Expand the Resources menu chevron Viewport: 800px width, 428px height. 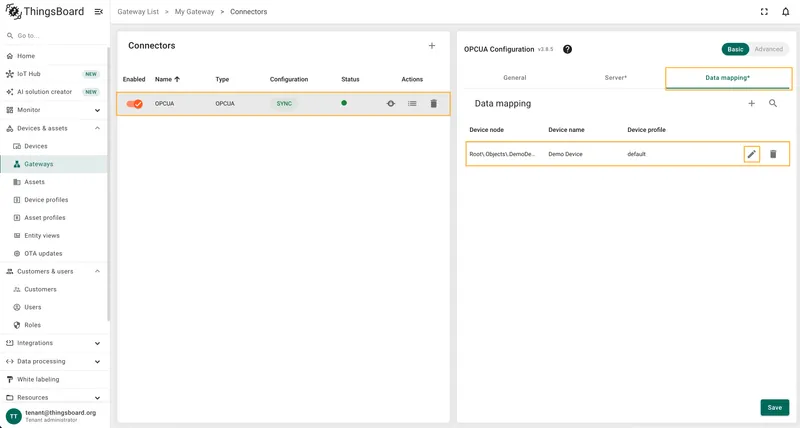tap(97, 398)
